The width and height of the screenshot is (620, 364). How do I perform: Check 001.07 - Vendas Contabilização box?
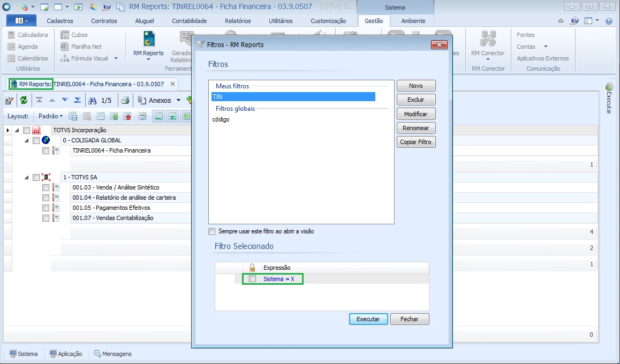click(46, 218)
